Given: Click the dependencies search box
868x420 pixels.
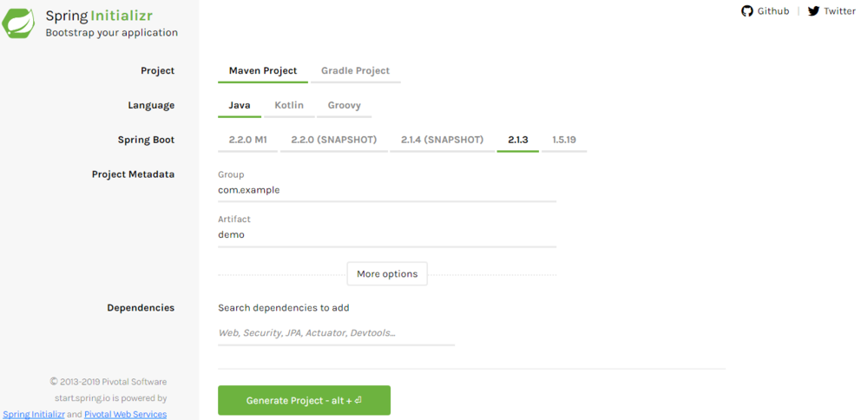Looking at the screenshot, I should (336, 333).
